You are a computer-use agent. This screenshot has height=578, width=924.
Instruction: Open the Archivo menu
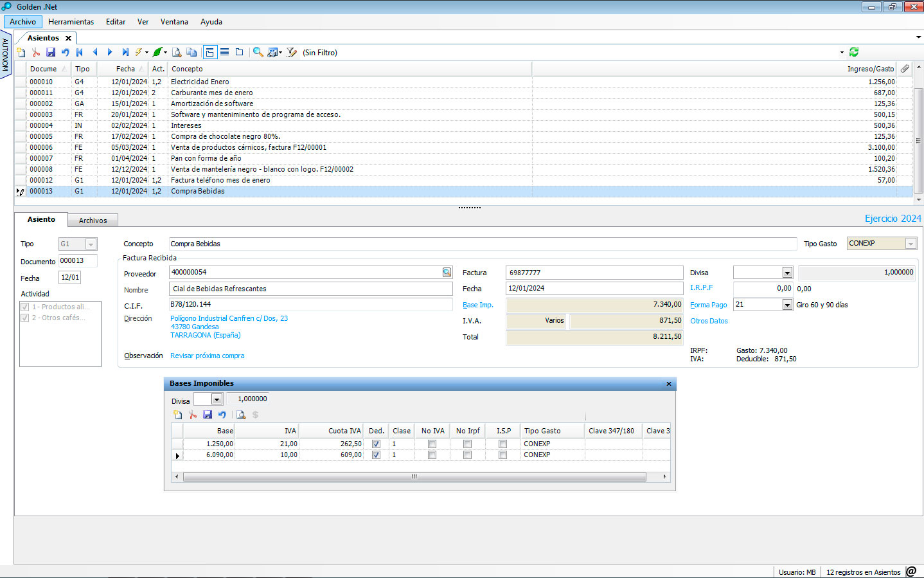(23, 22)
